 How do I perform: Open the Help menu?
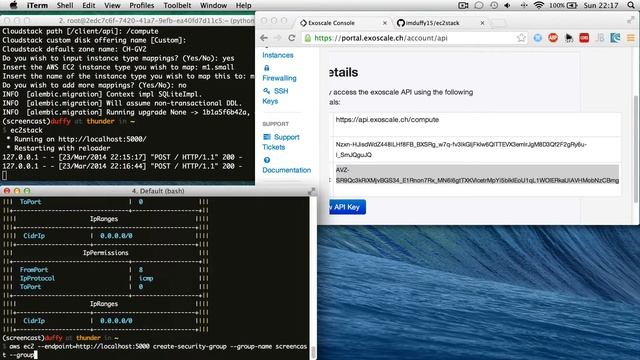coord(243,5)
